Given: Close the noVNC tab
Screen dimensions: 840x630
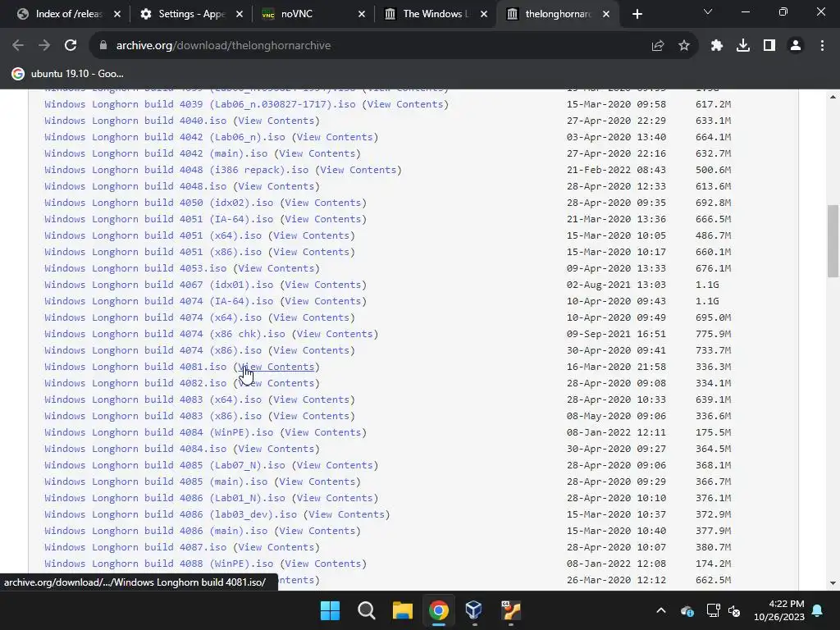Looking at the screenshot, I should pos(362,14).
